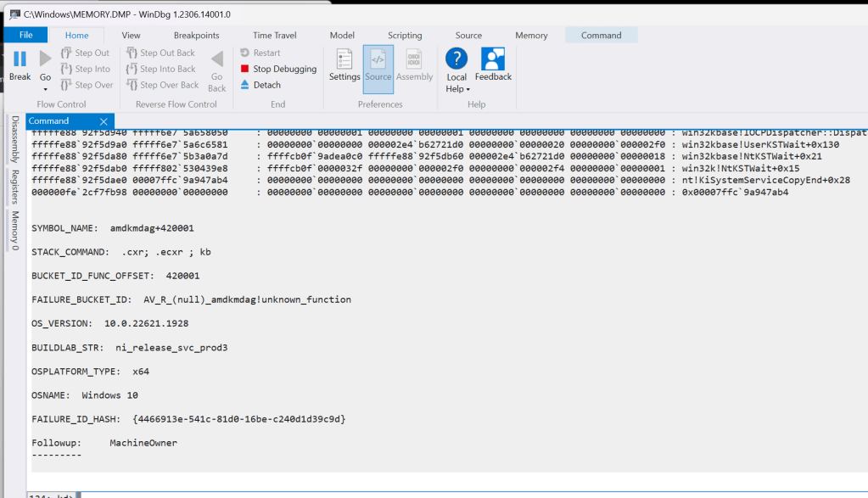
Task: Toggle Assembly mode preference
Action: 414,65
